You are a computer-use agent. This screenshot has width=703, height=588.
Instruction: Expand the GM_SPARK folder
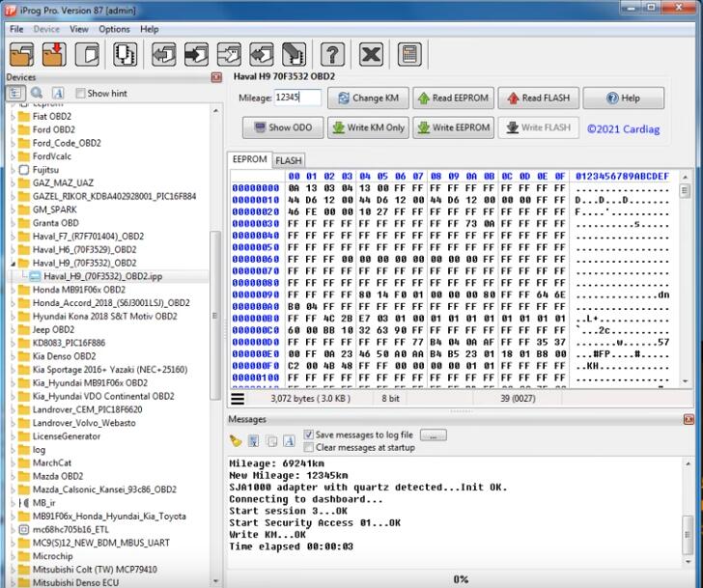(x=13, y=210)
